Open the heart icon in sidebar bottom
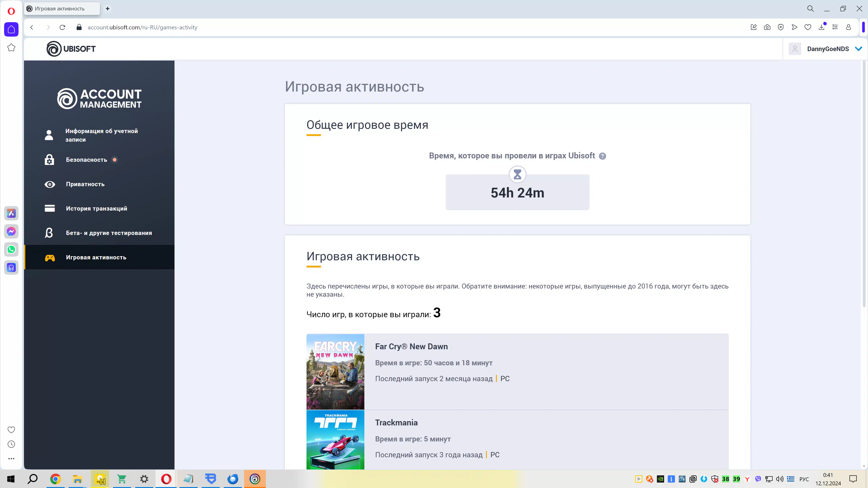 click(11, 430)
